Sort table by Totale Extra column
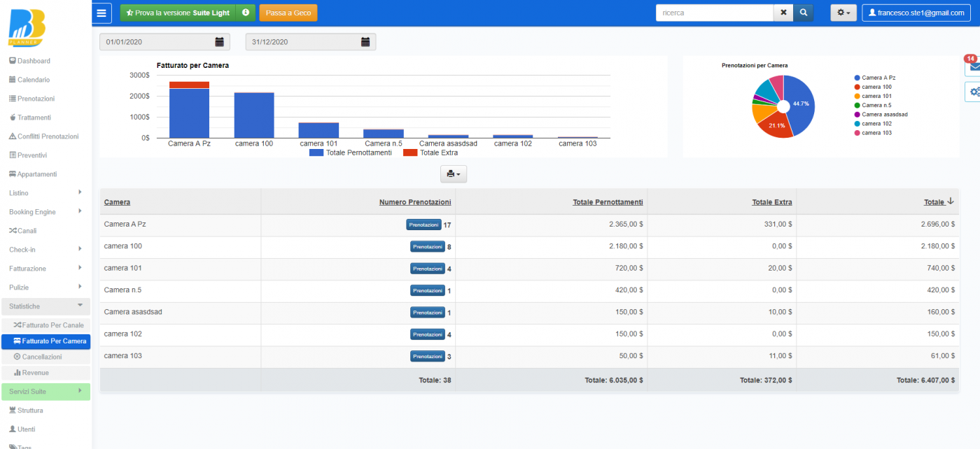 point(772,202)
